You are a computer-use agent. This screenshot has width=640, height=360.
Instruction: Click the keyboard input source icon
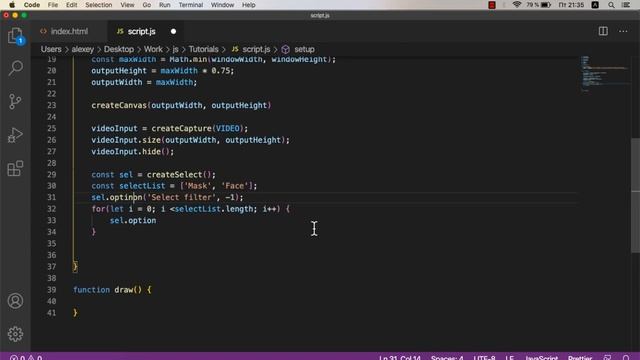(x=595, y=5)
